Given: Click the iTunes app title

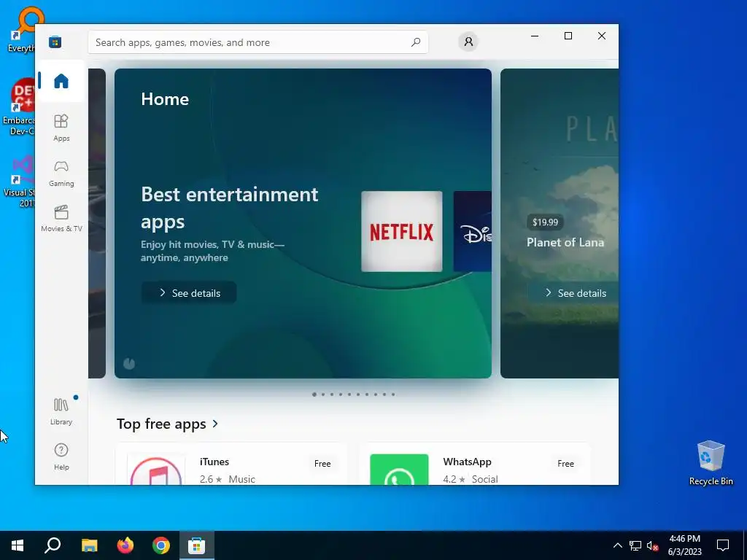Looking at the screenshot, I should pyautogui.click(x=214, y=462).
